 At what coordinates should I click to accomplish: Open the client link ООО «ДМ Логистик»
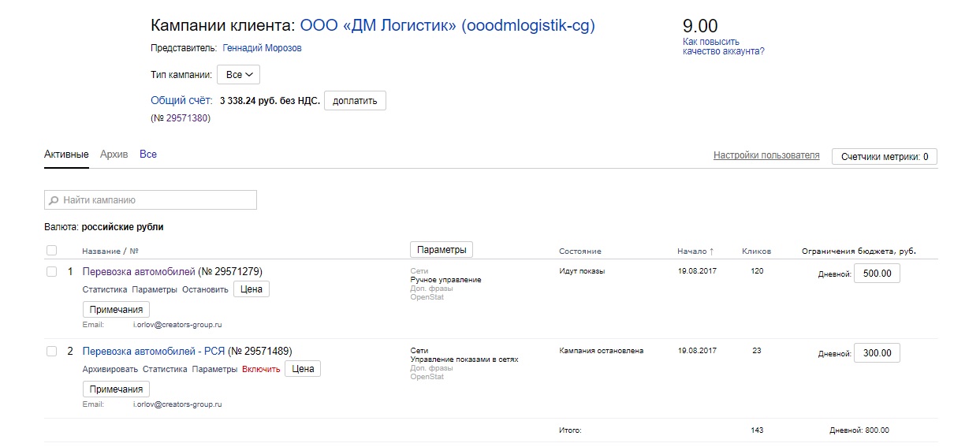click(448, 25)
